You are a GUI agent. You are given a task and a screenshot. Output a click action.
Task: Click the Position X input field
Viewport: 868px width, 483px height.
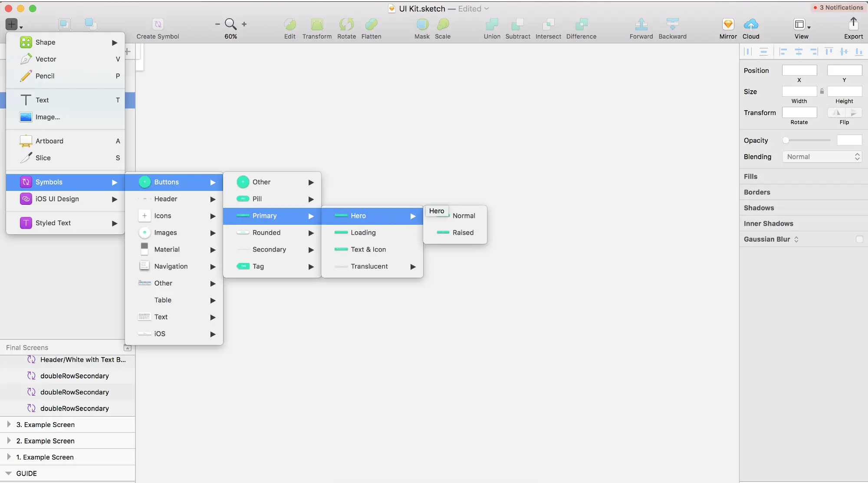tap(799, 70)
